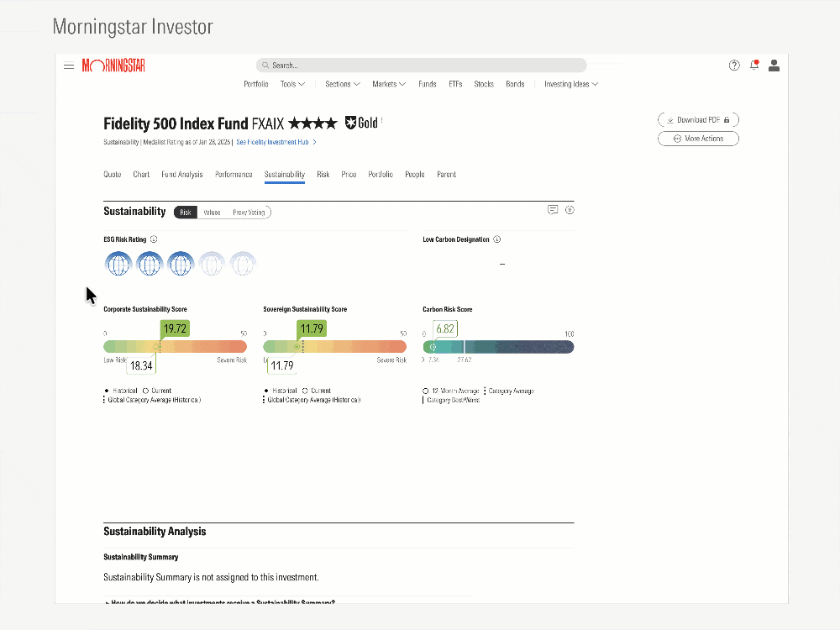The width and height of the screenshot is (840, 630).
Task: Open the notifications bell icon
Action: pyautogui.click(x=754, y=66)
